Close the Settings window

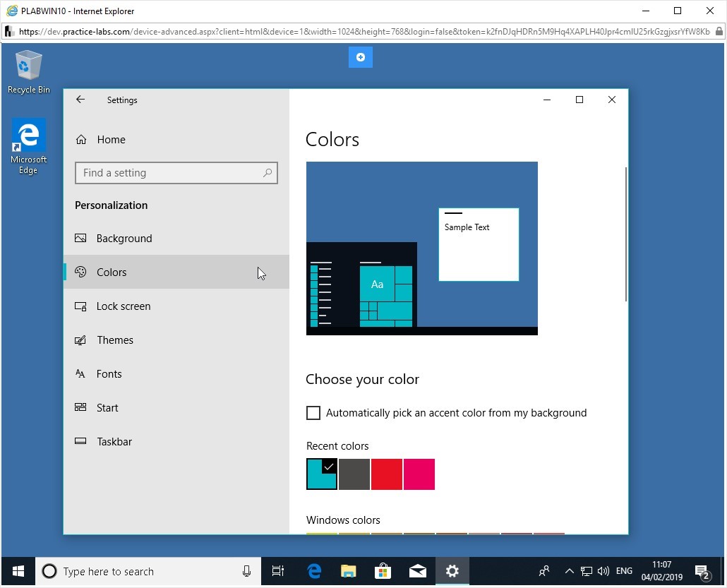(611, 100)
